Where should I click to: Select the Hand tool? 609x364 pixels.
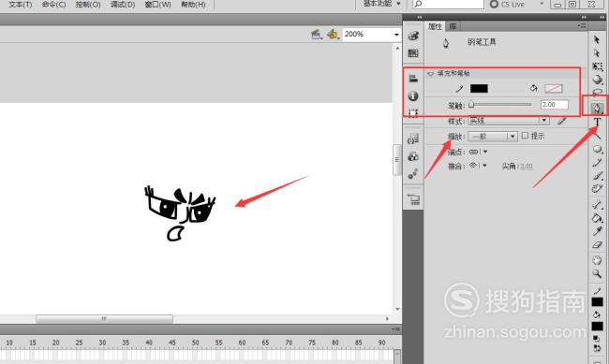coord(597,259)
